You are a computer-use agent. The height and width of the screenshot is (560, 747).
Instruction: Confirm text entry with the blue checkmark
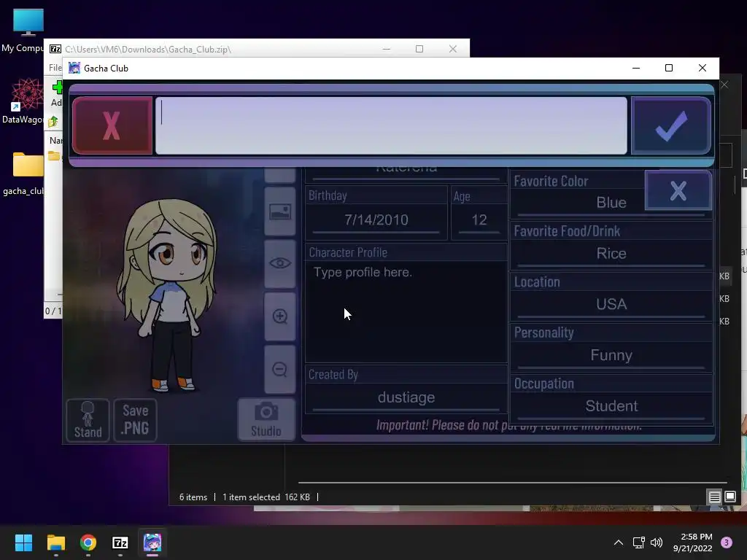671,125
